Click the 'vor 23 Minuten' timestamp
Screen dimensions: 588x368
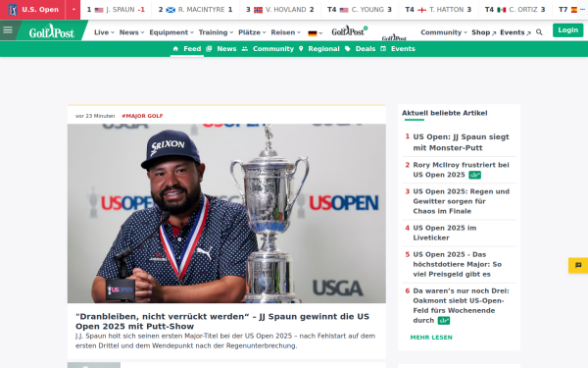pos(95,116)
